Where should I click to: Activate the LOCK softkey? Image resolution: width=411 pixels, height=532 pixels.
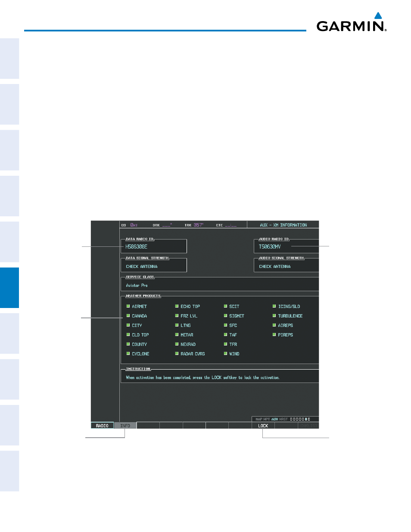point(263,426)
